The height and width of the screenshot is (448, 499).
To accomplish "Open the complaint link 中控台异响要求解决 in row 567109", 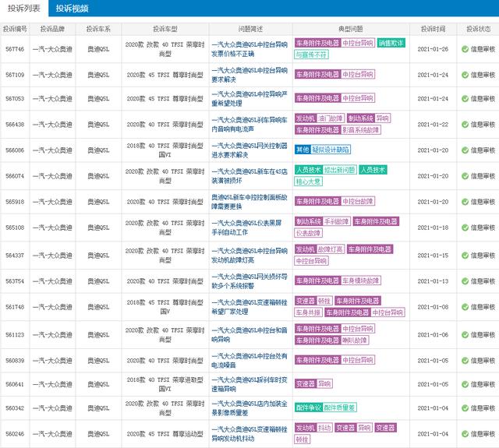I will pyautogui.click(x=249, y=75).
